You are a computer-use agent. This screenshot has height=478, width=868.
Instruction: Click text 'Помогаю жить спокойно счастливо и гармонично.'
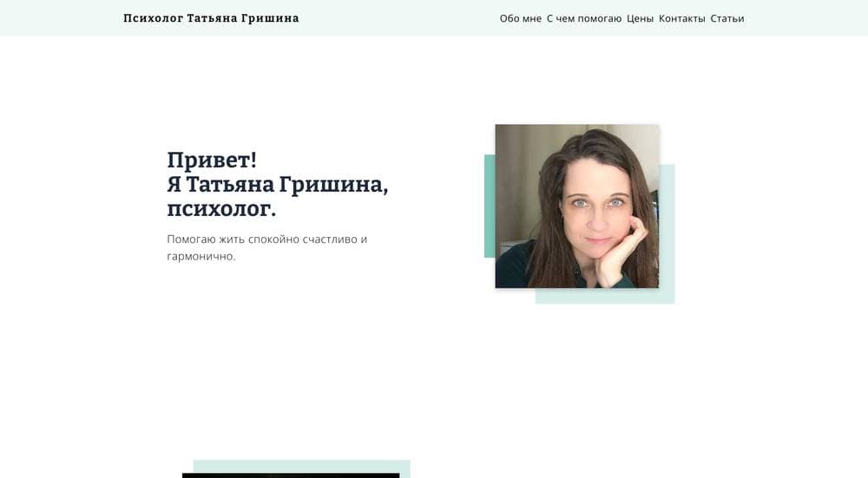[x=266, y=247]
